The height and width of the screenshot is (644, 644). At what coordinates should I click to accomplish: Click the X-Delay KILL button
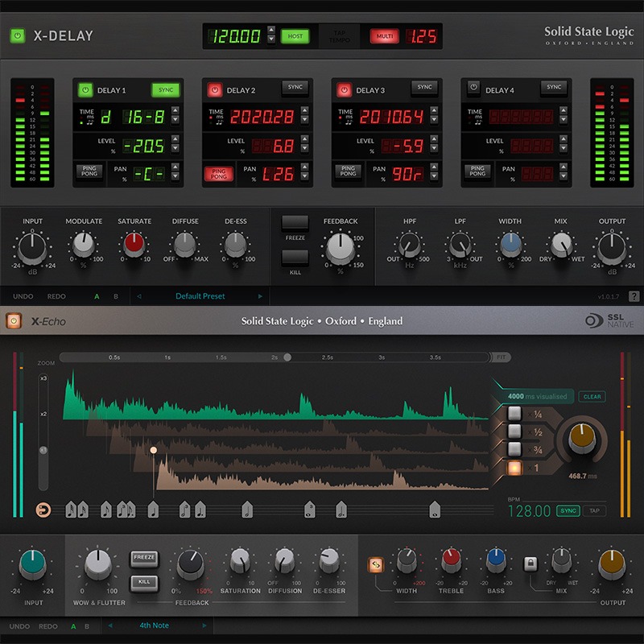tap(295, 257)
